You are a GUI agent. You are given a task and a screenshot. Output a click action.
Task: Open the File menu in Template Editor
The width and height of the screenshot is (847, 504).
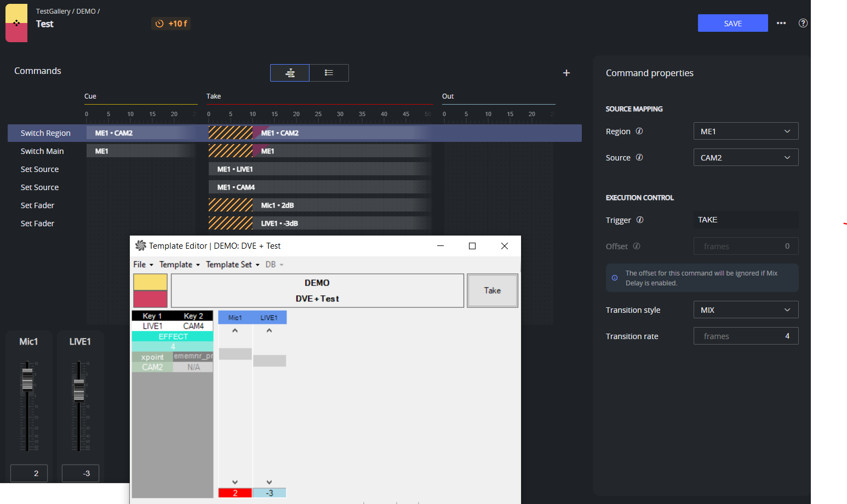pos(143,265)
